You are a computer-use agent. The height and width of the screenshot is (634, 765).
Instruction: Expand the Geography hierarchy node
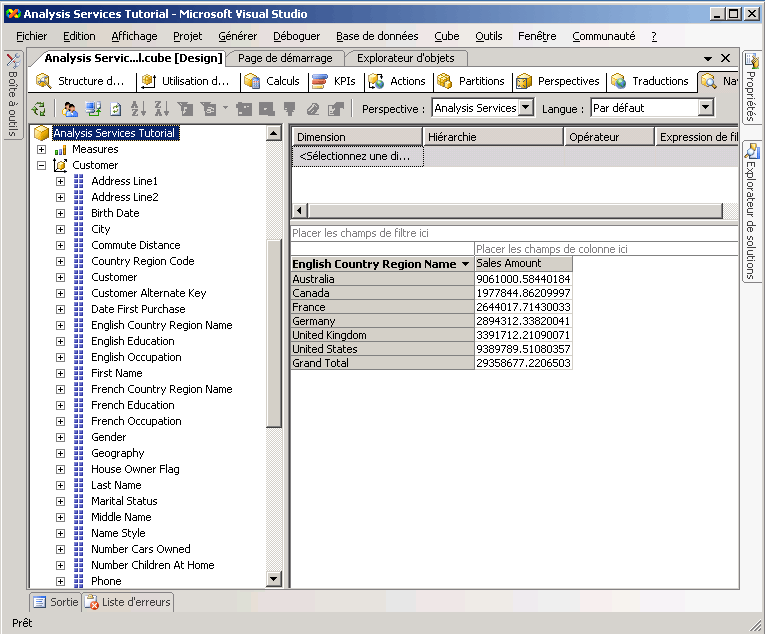pos(60,453)
